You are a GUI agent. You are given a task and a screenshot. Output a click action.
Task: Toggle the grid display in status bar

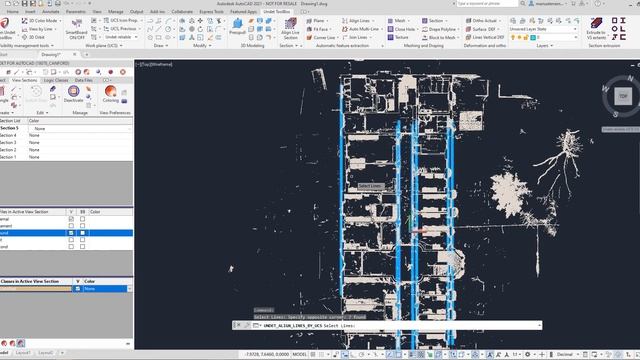(x=313, y=354)
